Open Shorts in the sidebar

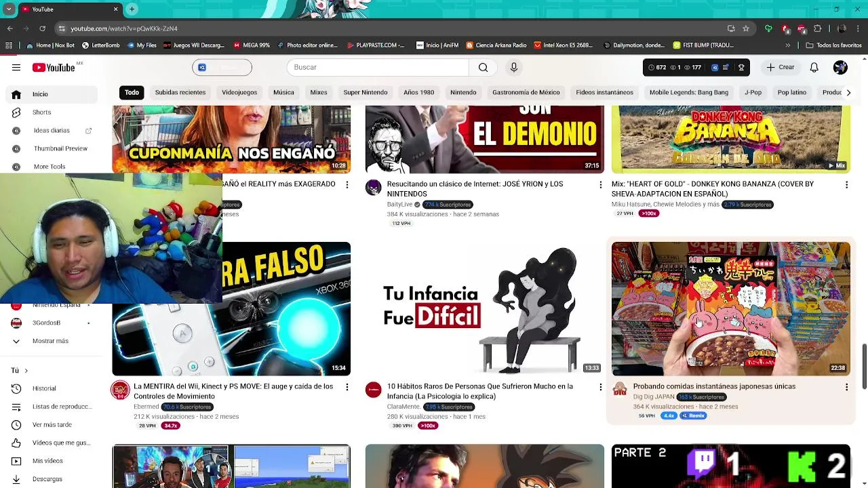coord(41,112)
